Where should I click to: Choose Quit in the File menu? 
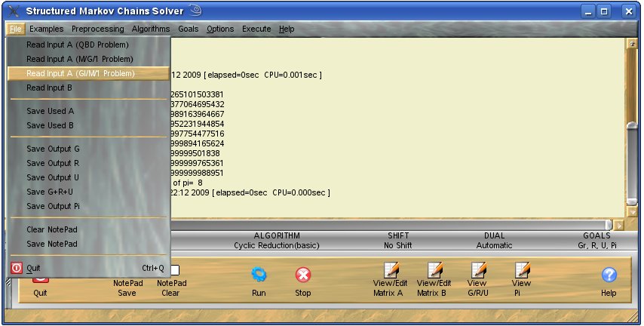click(x=33, y=268)
